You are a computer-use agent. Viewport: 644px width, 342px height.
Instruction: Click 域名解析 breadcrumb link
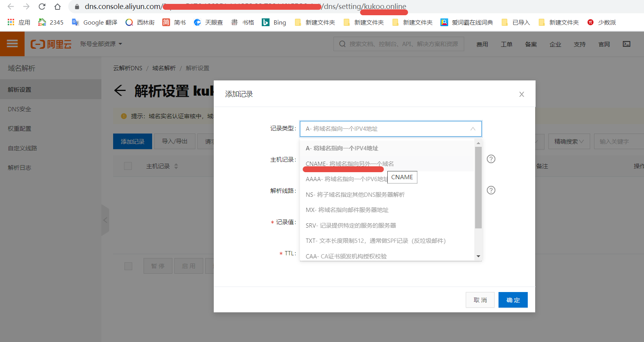point(164,68)
